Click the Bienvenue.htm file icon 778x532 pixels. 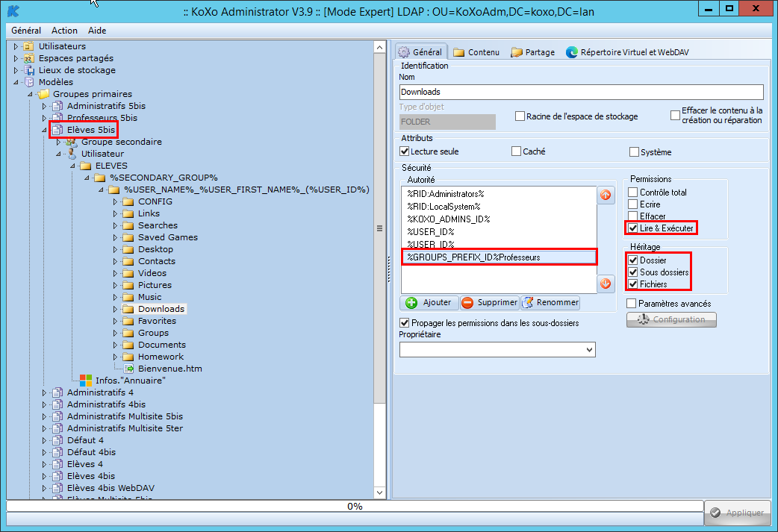128,369
